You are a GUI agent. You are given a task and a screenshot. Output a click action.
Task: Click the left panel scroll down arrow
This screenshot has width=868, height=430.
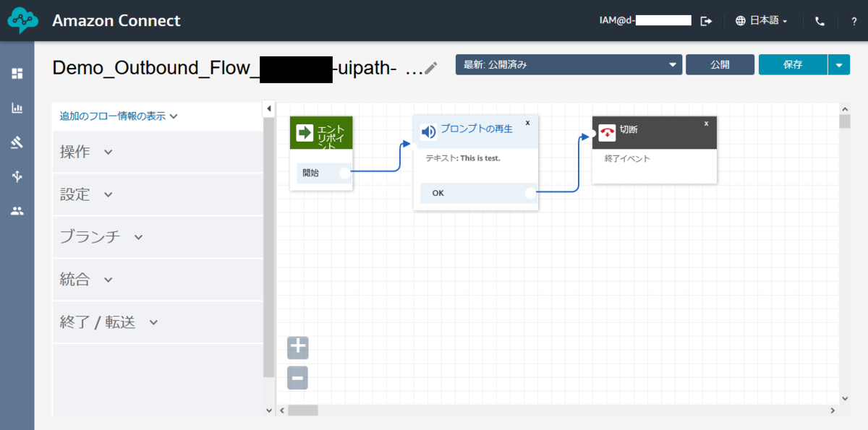[x=269, y=410]
